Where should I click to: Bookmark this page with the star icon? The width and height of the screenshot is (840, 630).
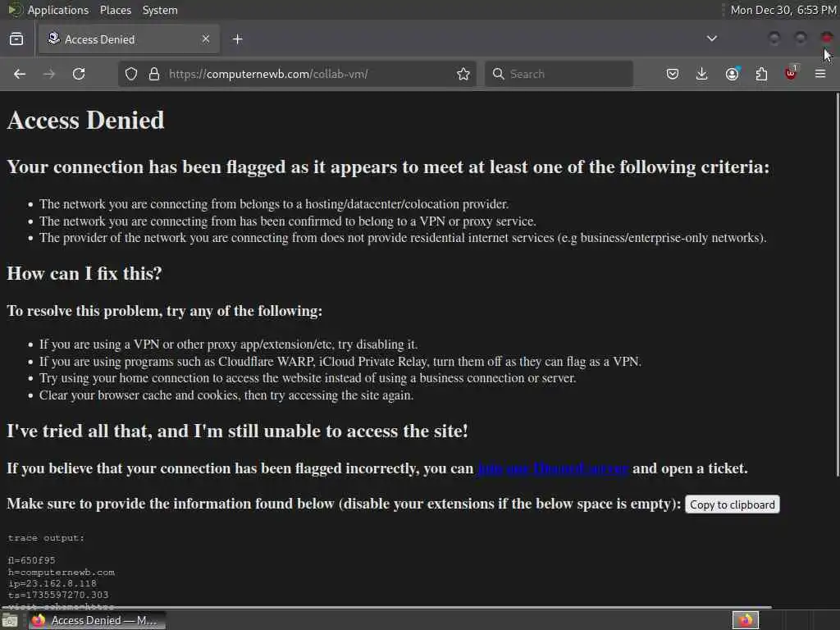(463, 74)
